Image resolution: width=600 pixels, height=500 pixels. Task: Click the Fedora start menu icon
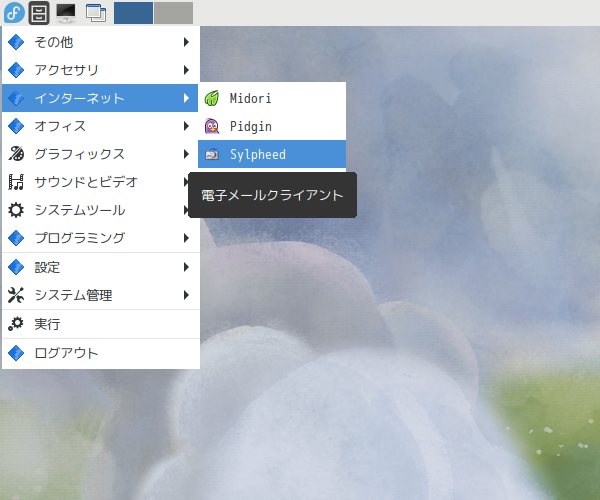click(x=14, y=13)
